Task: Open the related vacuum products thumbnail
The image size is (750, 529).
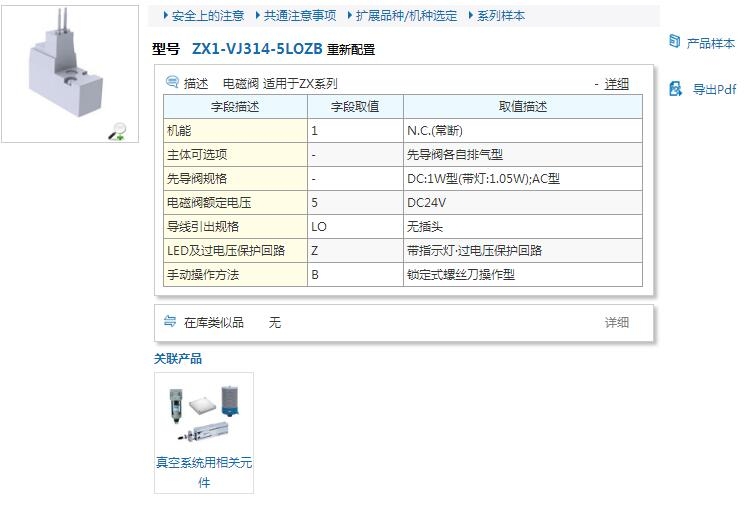Action: pyautogui.click(x=204, y=413)
